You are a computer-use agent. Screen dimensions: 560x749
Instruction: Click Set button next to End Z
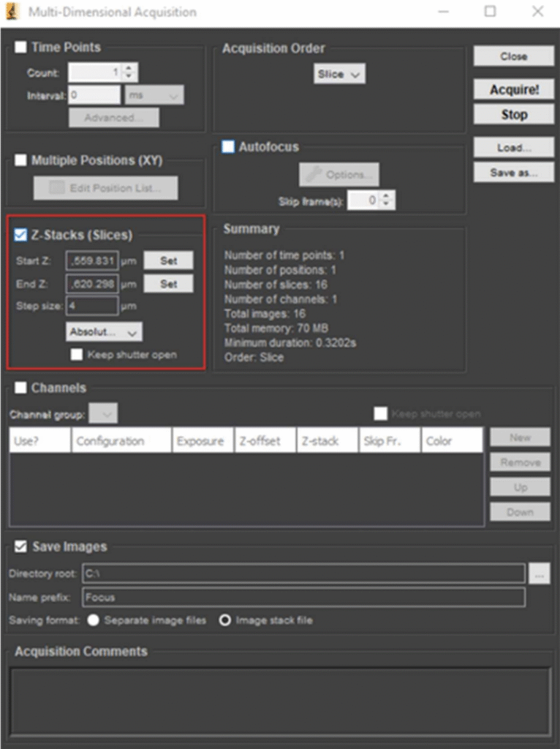168,284
